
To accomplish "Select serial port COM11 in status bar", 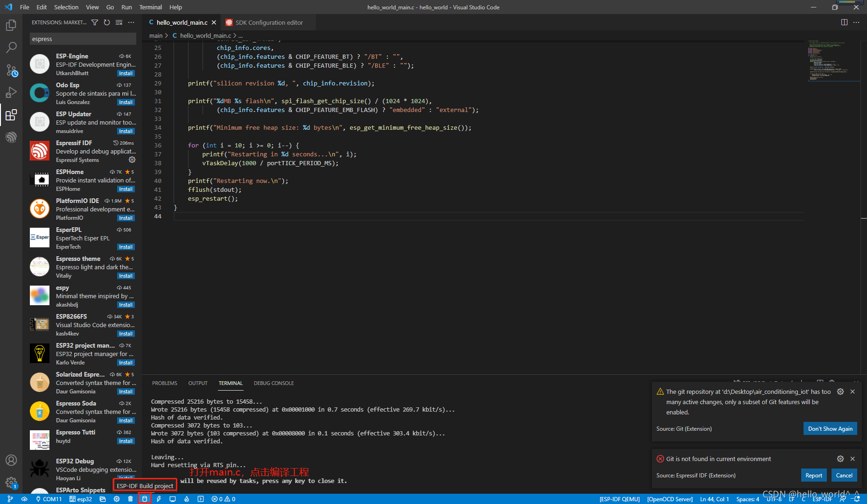I will (x=49, y=499).
